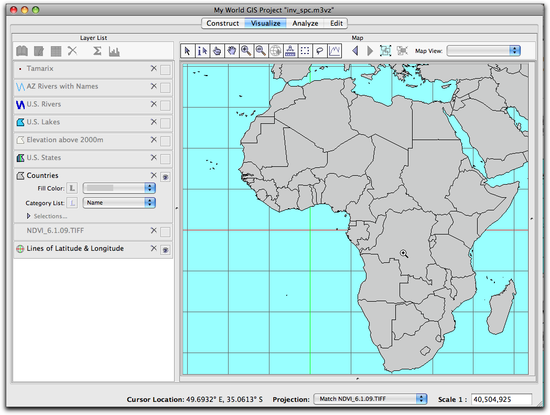Select the pointing-hand link tool
Viewport: 550px width, 415px height.
click(x=217, y=51)
